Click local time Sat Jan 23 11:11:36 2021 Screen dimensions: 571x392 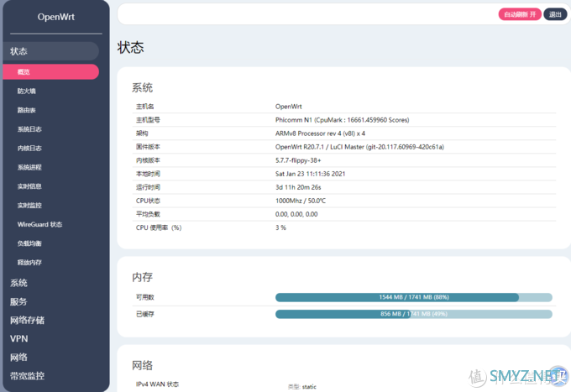point(310,174)
